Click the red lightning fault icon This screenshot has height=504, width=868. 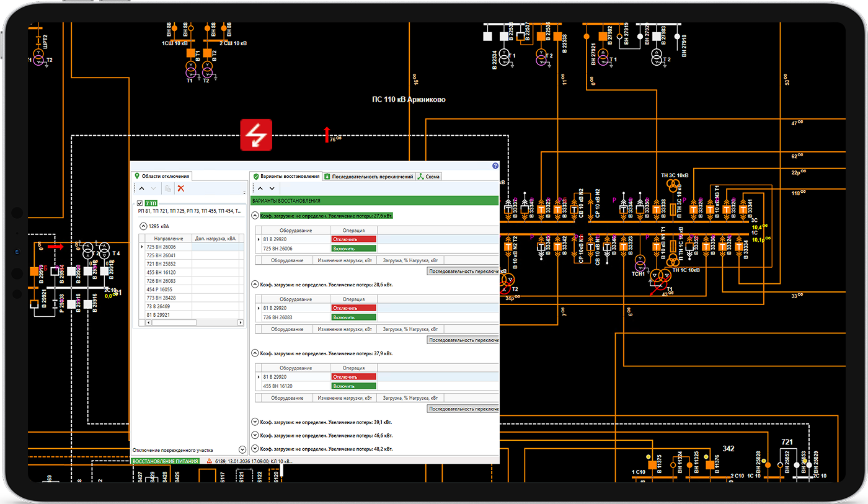256,135
